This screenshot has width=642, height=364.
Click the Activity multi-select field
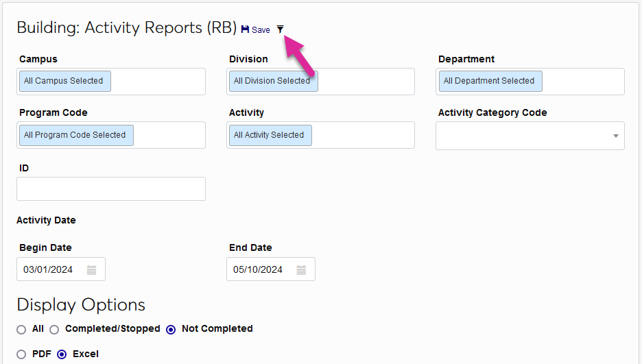coord(320,135)
